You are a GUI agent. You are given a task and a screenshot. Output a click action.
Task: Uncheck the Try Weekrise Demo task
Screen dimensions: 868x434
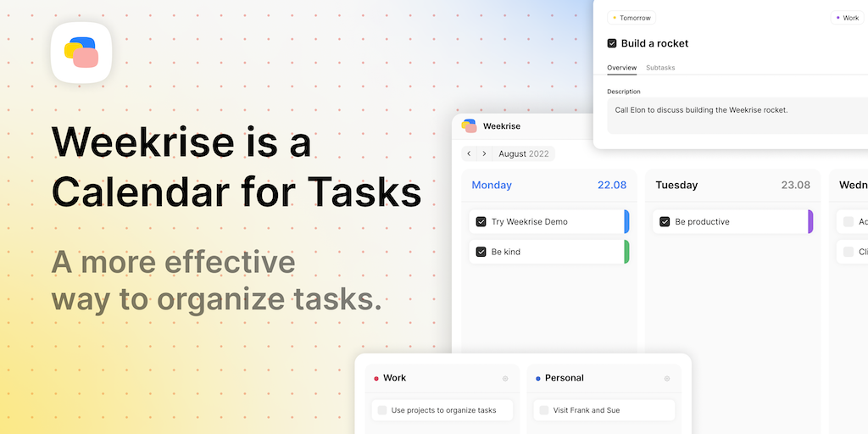(481, 221)
